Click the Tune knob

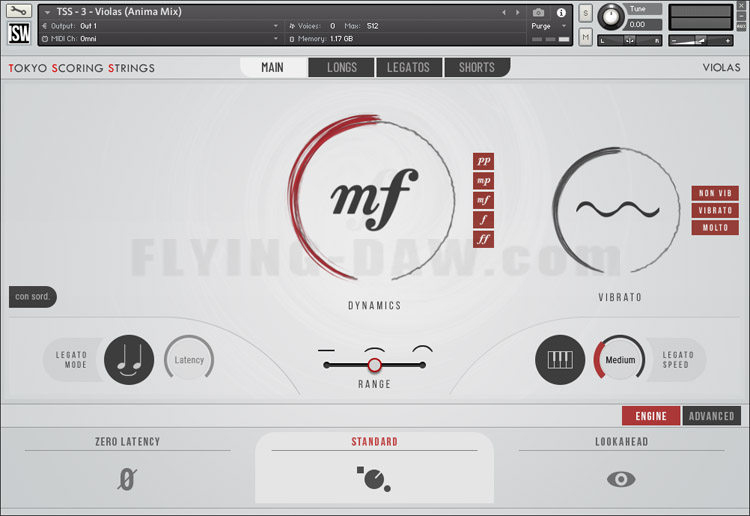click(x=611, y=17)
